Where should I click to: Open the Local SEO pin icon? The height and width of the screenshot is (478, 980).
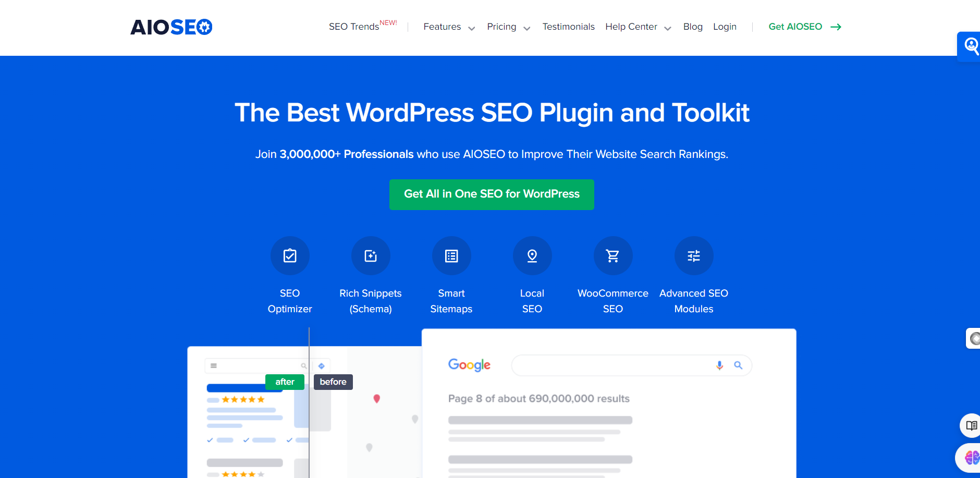[532, 256]
